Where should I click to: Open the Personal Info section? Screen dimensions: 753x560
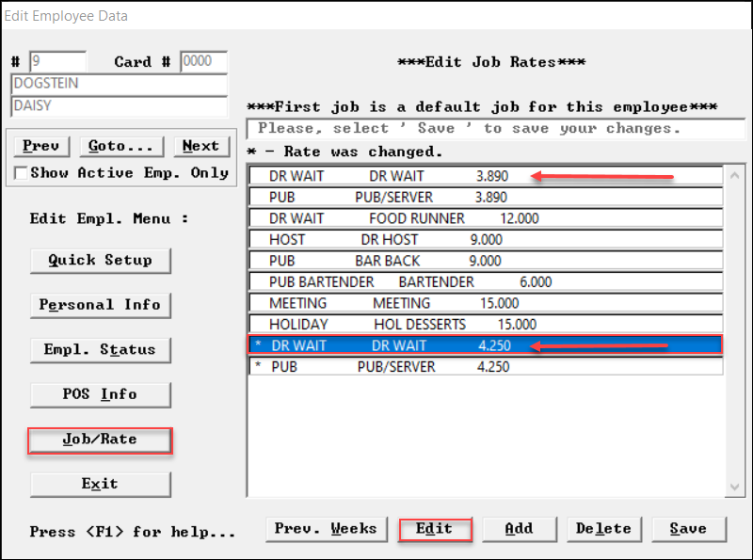[x=100, y=305]
